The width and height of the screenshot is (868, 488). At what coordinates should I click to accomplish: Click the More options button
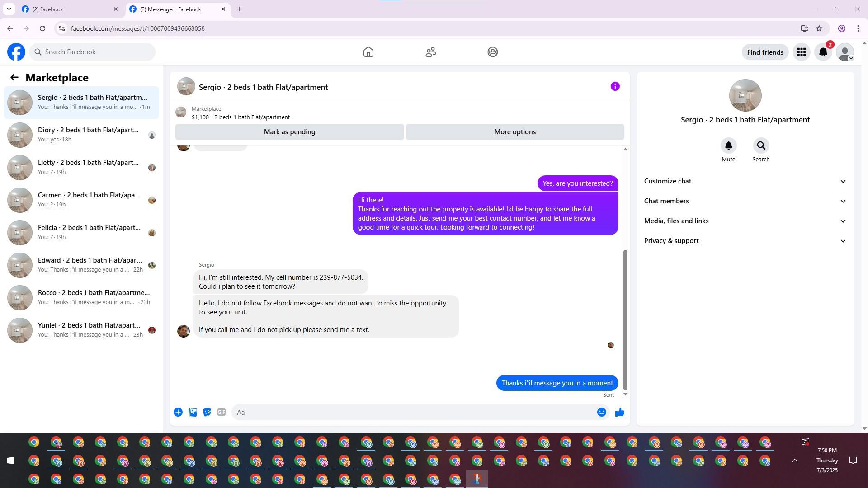click(514, 132)
